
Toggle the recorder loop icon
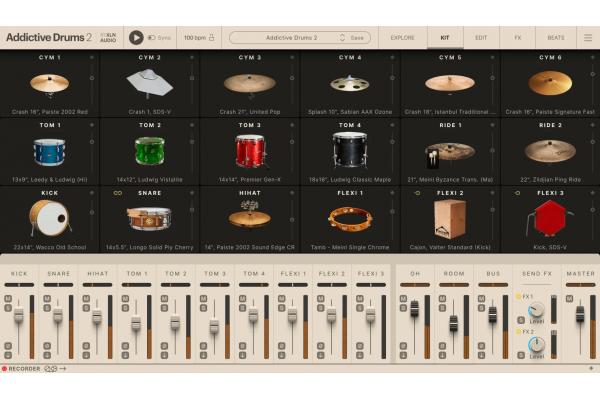pos(51,369)
